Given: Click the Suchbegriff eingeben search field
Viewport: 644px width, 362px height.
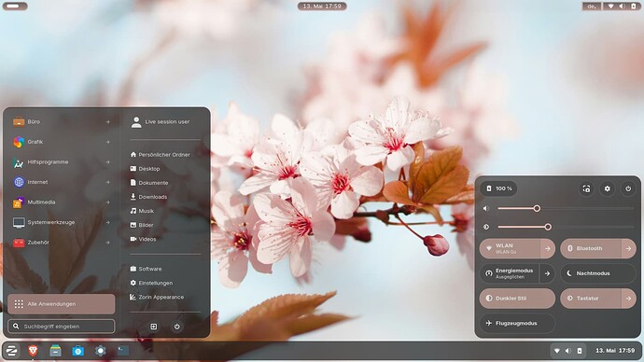Looking at the screenshot, I should (x=62, y=327).
